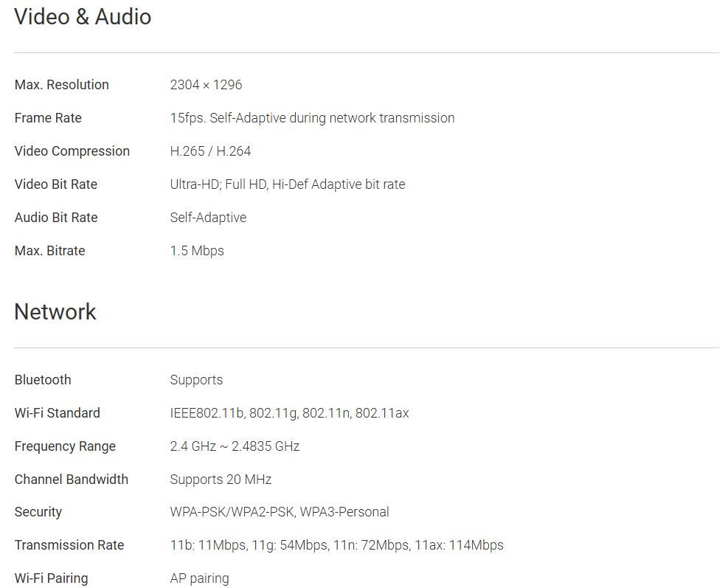Click the Network section heading
Viewport: 728px width, 588px height.
(x=55, y=311)
